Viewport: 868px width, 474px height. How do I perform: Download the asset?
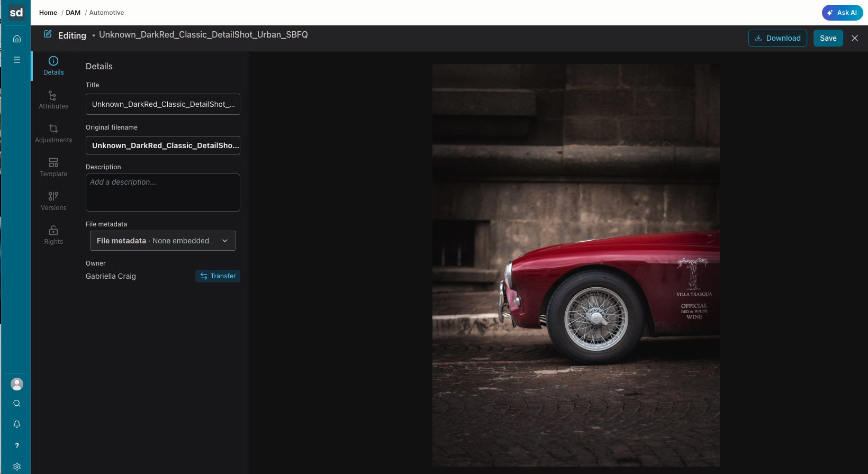click(x=777, y=38)
